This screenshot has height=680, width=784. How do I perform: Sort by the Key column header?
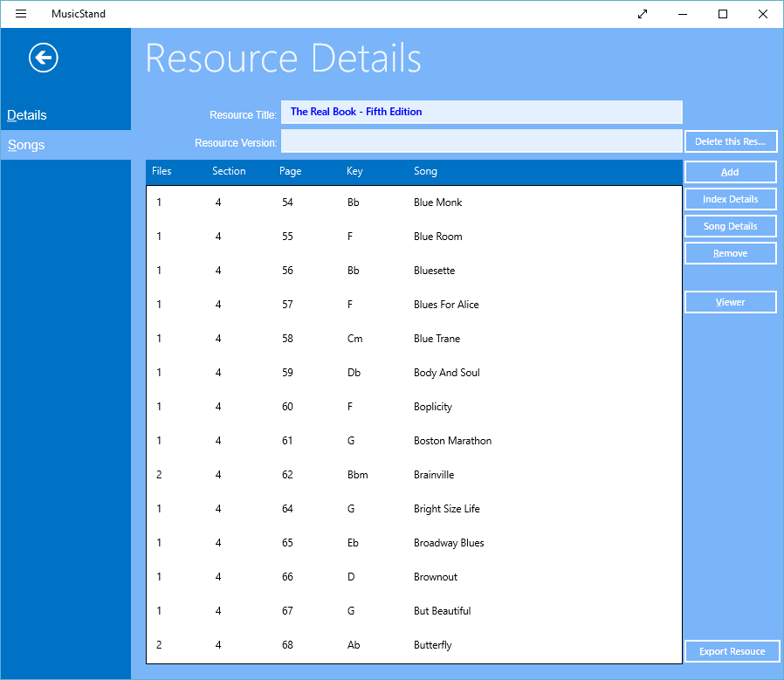coord(354,171)
